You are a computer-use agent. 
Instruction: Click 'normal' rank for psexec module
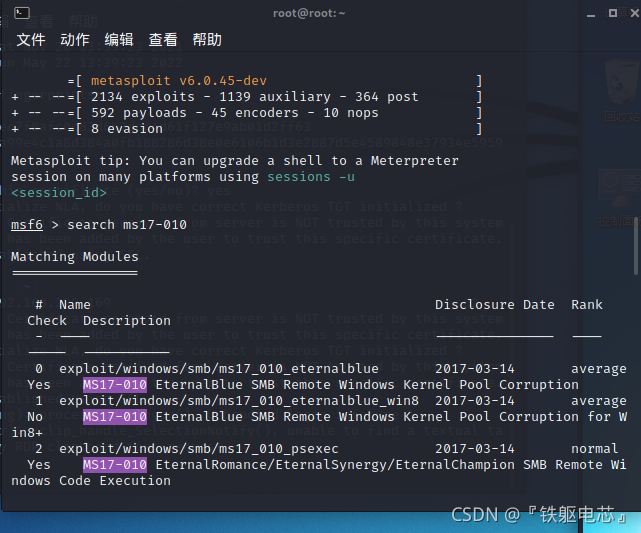594,449
